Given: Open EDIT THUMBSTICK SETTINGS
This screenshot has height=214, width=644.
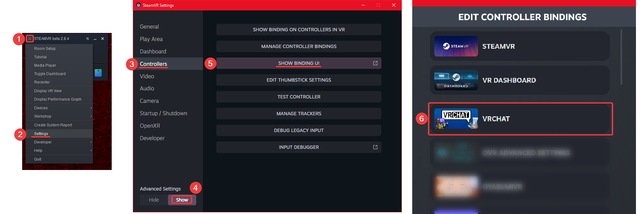Looking at the screenshot, I should [299, 80].
